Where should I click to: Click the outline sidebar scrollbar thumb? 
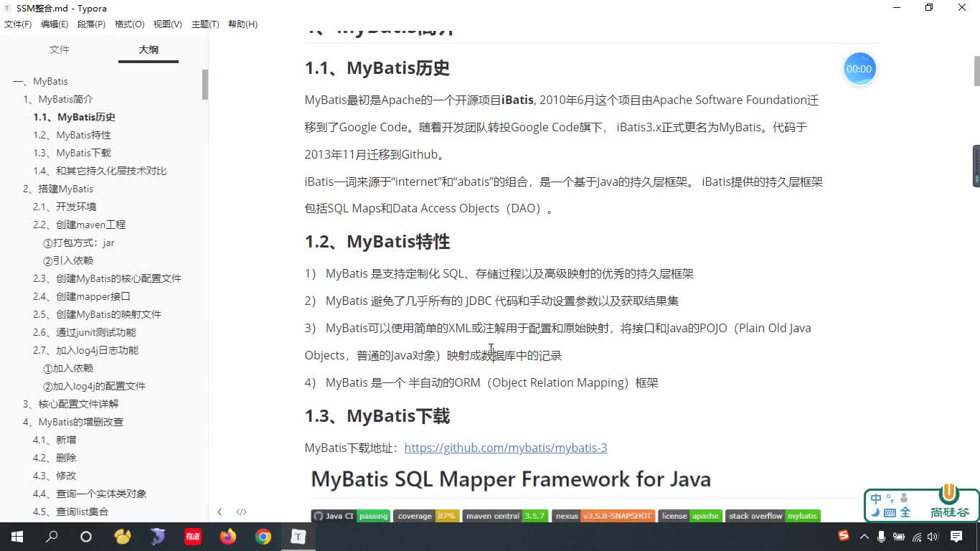pyautogui.click(x=205, y=85)
